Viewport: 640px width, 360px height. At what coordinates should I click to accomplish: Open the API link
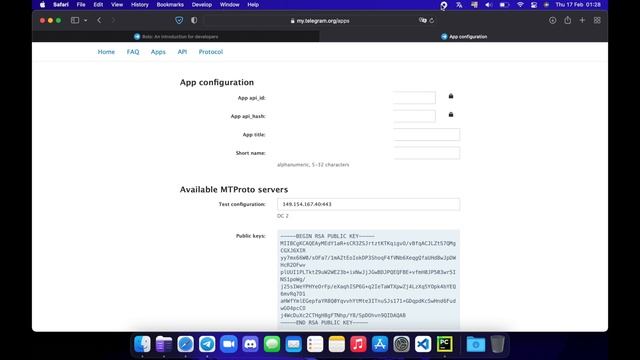182,52
